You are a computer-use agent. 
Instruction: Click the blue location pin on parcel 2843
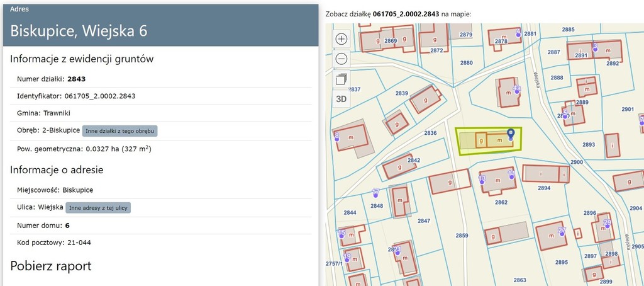(511, 134)
